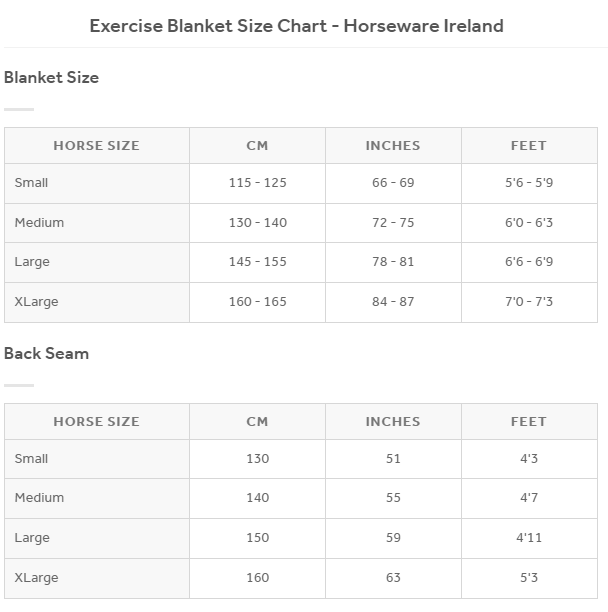
Task: Click the 7'0 - 7'3 feet cell
Action: pos(529,301)
